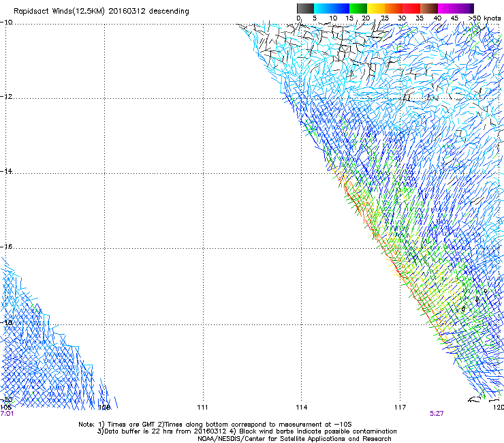Click the 108 longitude axis label
Viewport: 504px width, 443px height.
(x=104, y=408)
